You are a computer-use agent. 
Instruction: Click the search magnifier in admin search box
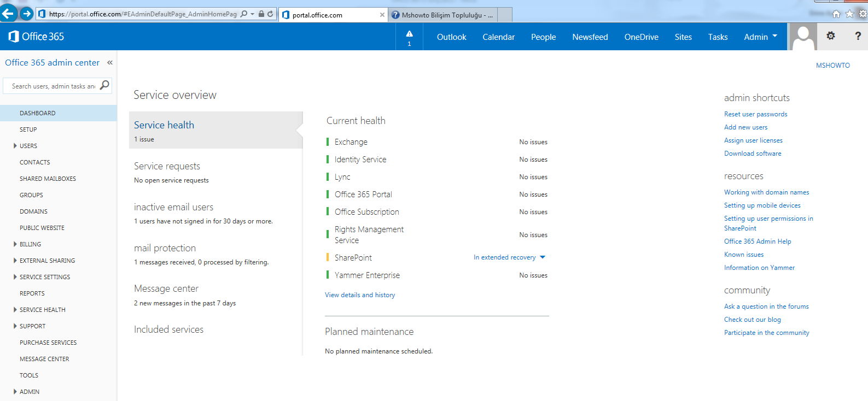104,85
